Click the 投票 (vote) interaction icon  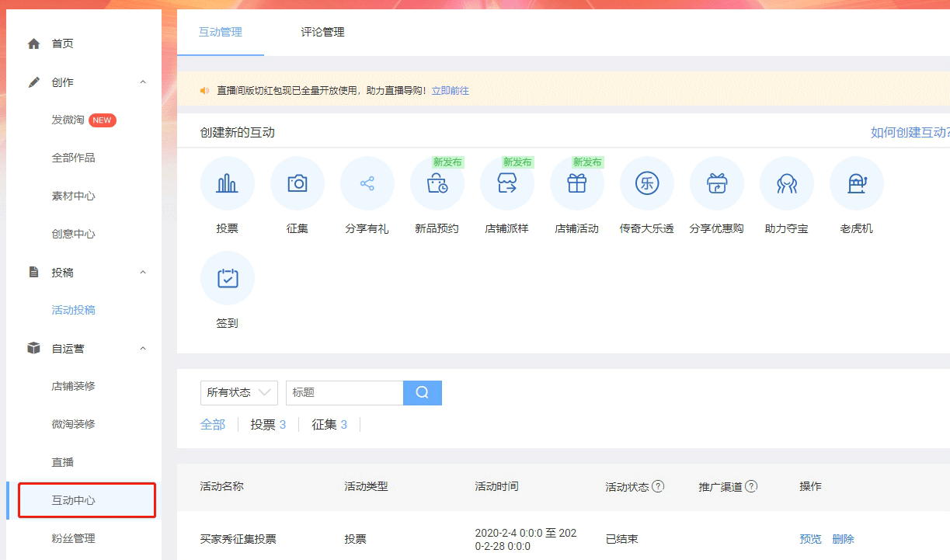[227, 184]
